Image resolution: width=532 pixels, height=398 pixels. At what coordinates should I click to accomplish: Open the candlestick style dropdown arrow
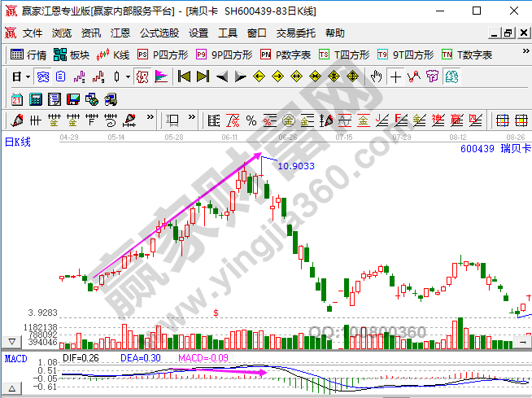[x=128, y=77]
